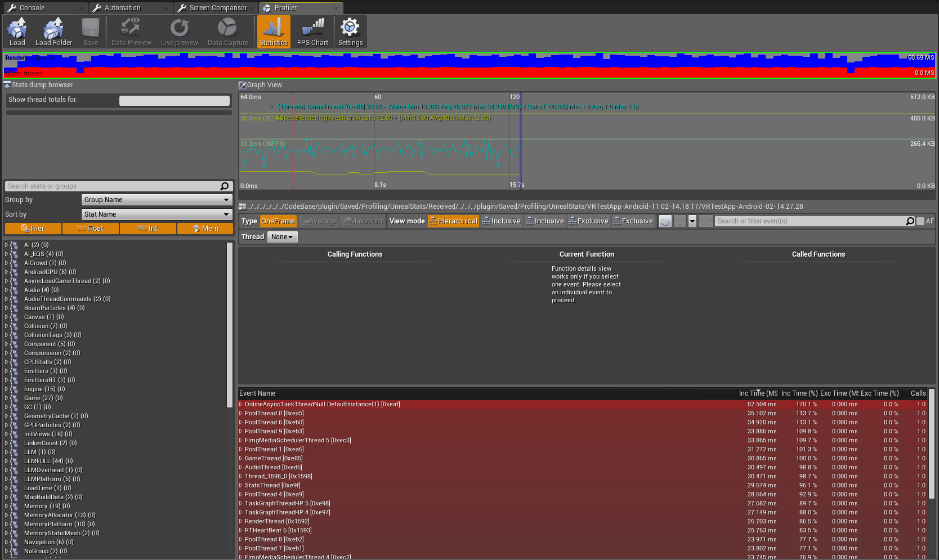Click the Stats dump browser header icon
Image resolution: width=939 pixels, height=560 pixels.
(7, 85)
